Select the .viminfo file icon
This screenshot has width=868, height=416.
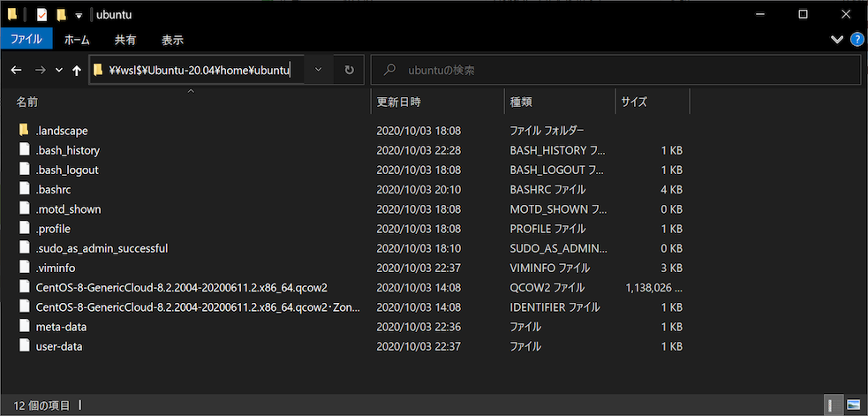click(x=24, y=268)
